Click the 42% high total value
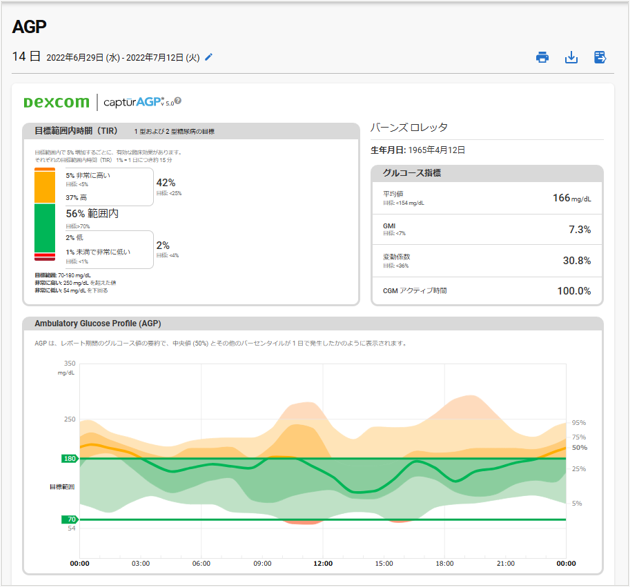The height and width of the screenshot is (587, 630). coord(166,183)
